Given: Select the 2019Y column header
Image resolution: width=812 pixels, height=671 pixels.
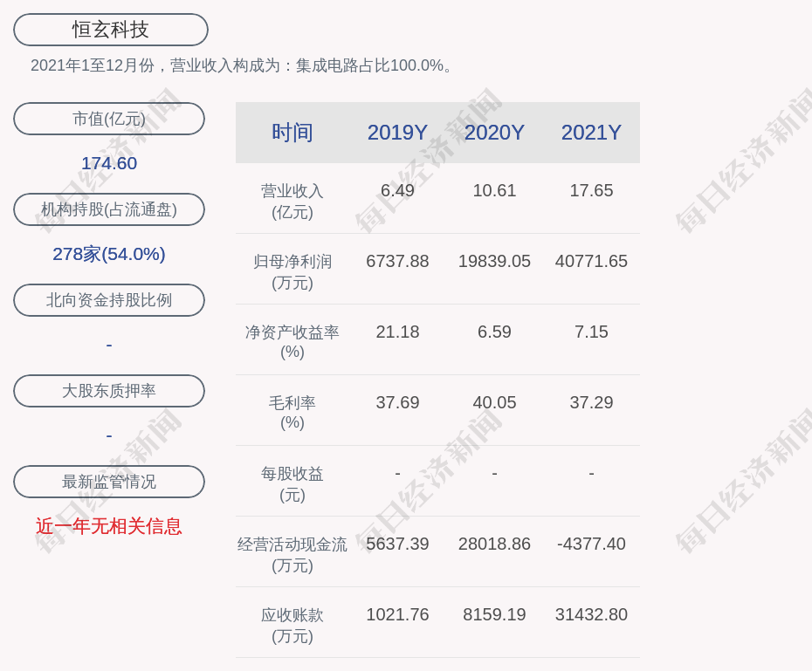Looking at the screenshot, I should pyautogui.click(x=397, y=133).
